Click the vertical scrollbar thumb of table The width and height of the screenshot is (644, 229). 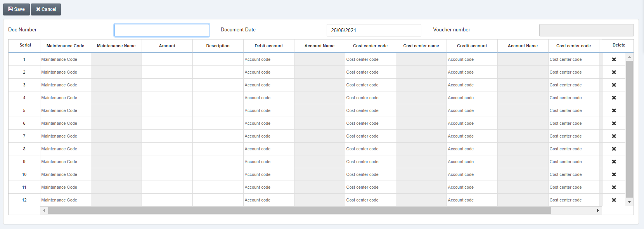[629, 129]
